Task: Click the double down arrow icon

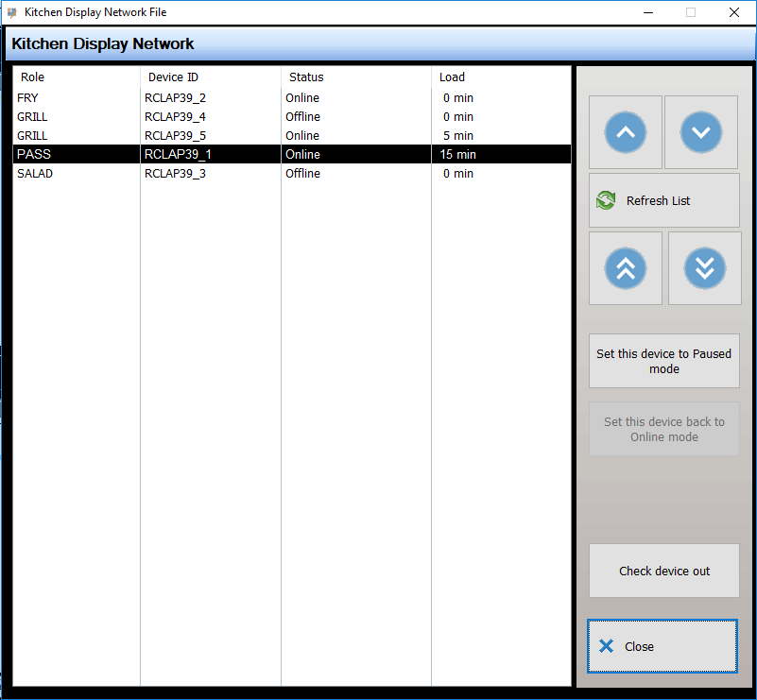Action: pos(704,267)
